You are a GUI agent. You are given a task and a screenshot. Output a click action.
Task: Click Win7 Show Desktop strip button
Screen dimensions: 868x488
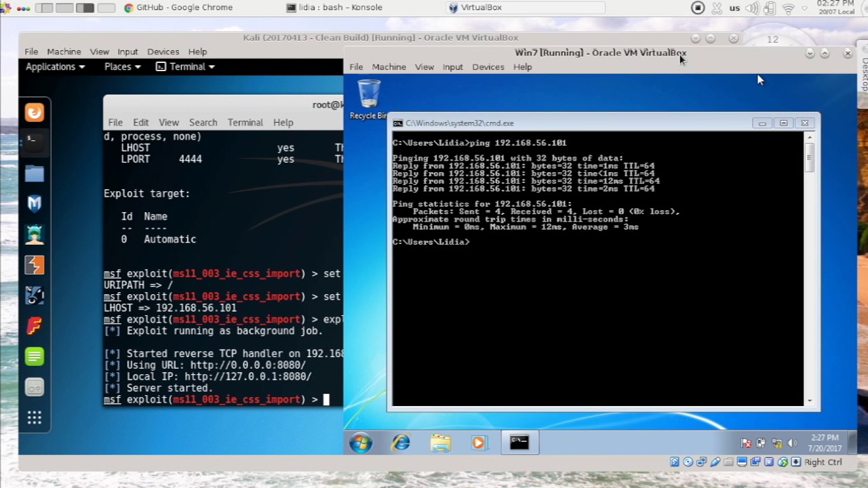(852, 443)
